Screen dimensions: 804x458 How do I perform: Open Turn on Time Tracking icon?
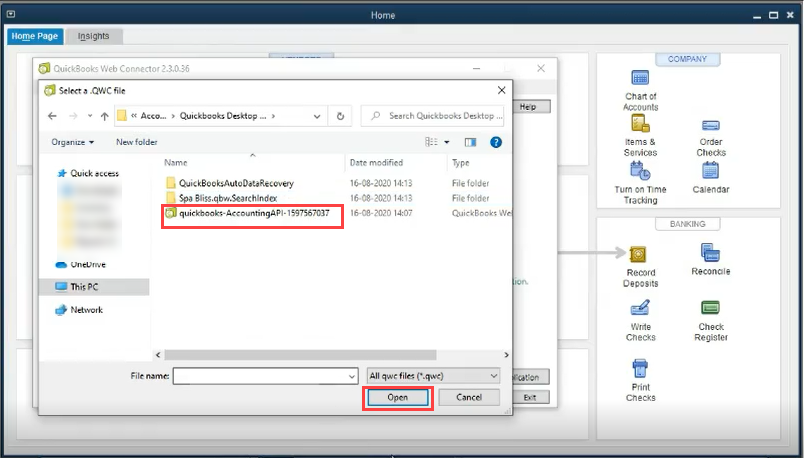(x=640, y=170)
